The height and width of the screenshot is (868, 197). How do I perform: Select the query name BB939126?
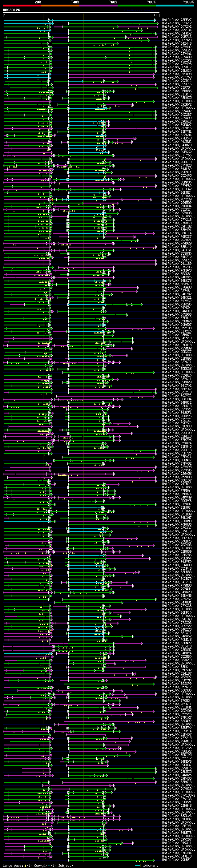click(x=11, y=10)
